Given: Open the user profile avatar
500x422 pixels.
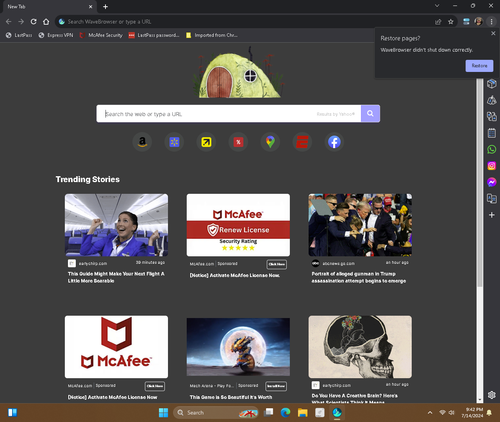Looking at the screenshot, I should tap(479, 22).
